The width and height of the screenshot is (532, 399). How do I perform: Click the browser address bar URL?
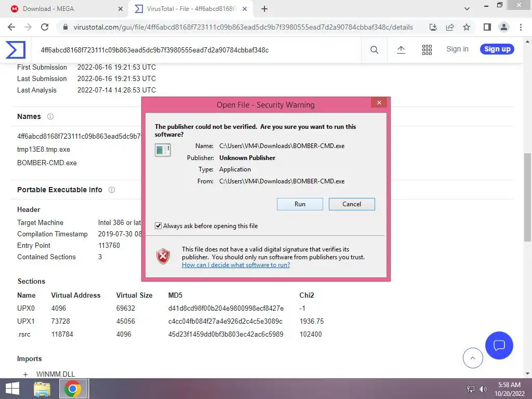point(243,27)
